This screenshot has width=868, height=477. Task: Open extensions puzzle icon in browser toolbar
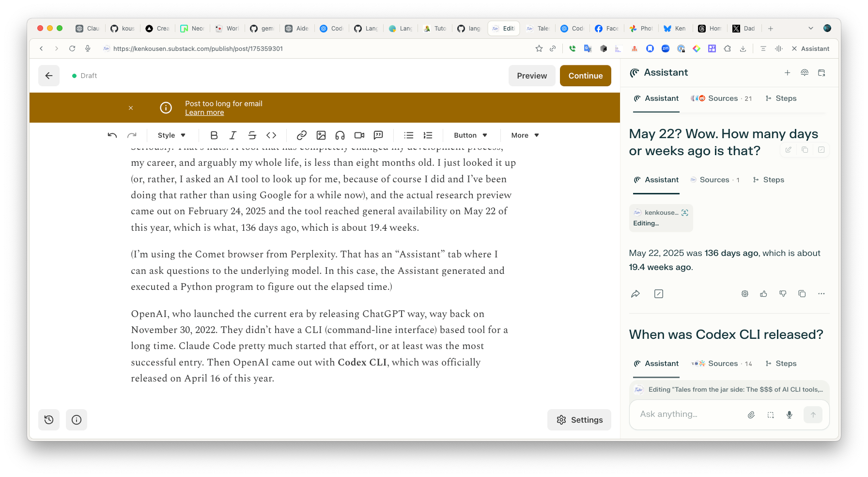pos(728,48)
